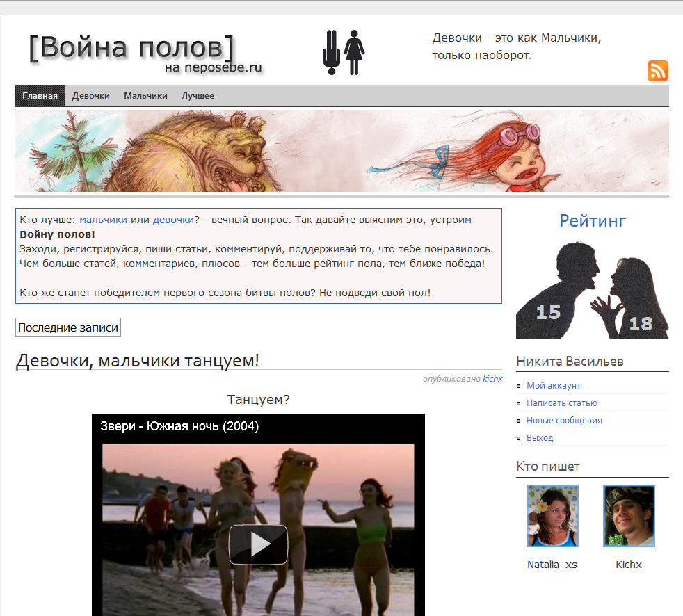Open the Лучшее section
Viewport: 683px width, 616px height.
pyautogui.click(x=198, y=95)
